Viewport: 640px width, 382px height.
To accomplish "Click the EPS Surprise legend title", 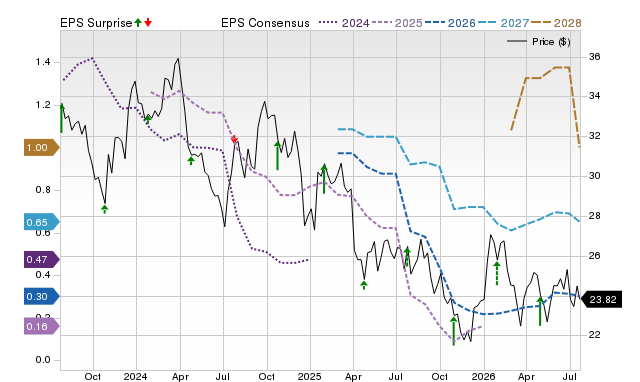I will coord(96,23).
